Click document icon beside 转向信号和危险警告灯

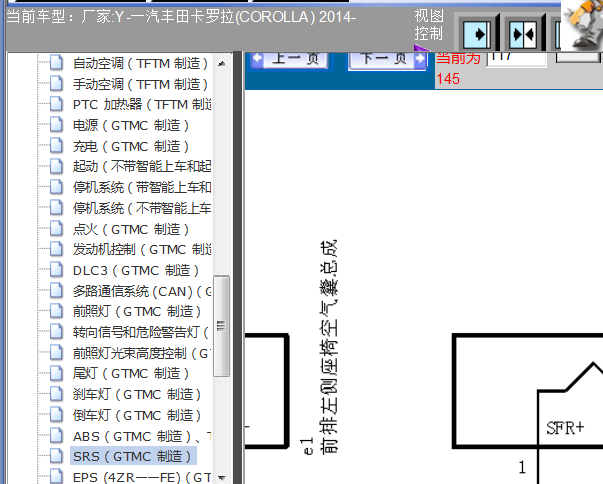(57, 332)
